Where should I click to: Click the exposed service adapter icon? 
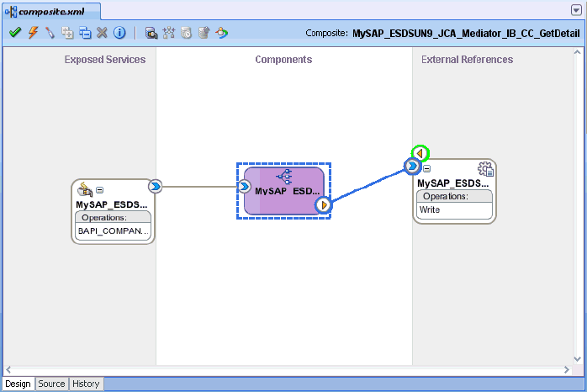coord(85,189)
